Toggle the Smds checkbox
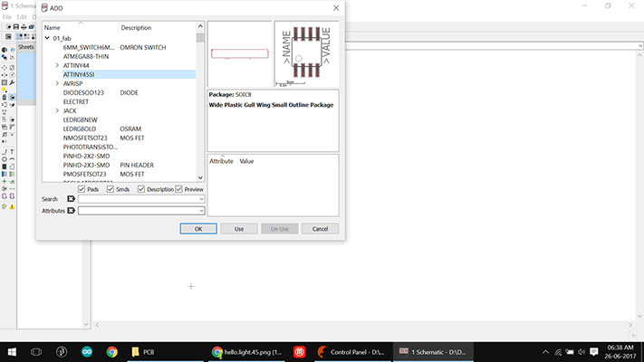Image resolution: width=644 pixels, height=362 pixels. [x=111, y=189]
